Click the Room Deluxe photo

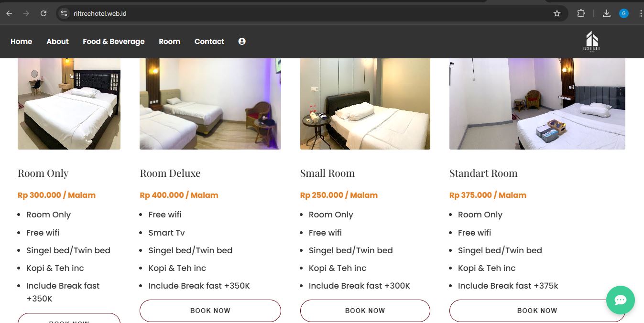click(210, 104)
